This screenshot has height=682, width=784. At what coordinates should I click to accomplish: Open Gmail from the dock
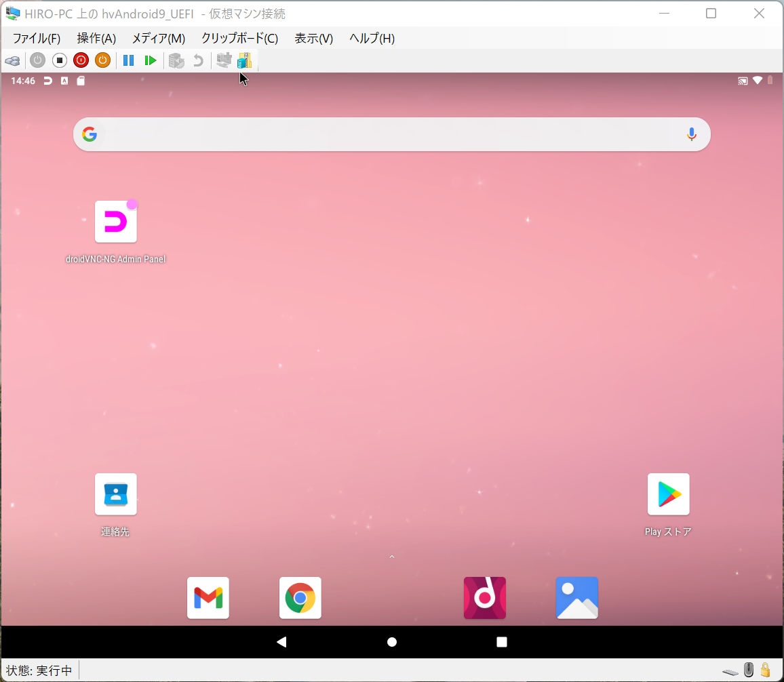208,598
